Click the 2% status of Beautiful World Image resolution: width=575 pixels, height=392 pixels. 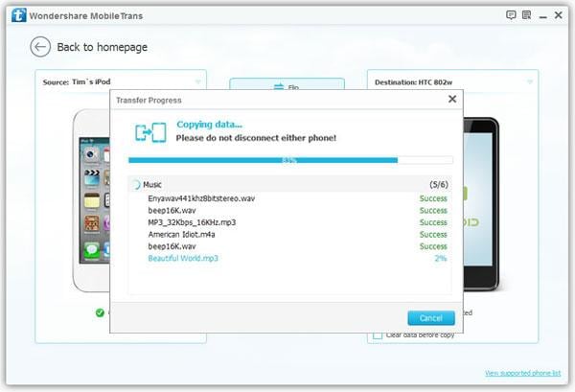(441, 258)
